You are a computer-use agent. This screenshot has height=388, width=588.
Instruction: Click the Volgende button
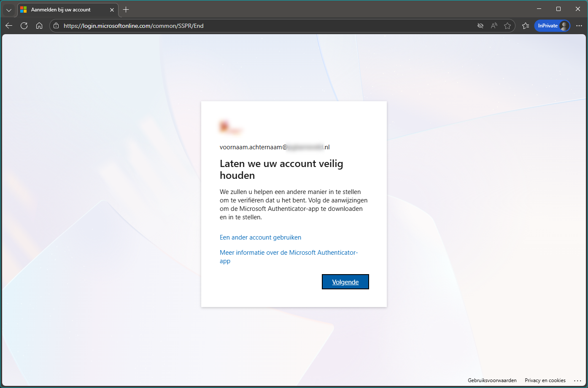[x=345, y=282]
